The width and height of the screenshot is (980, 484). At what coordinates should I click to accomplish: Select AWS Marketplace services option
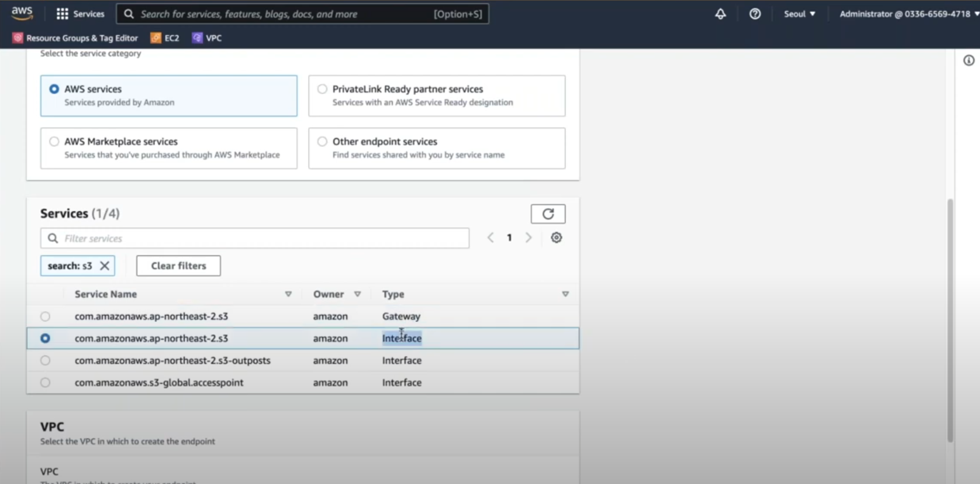coord(169,148)
